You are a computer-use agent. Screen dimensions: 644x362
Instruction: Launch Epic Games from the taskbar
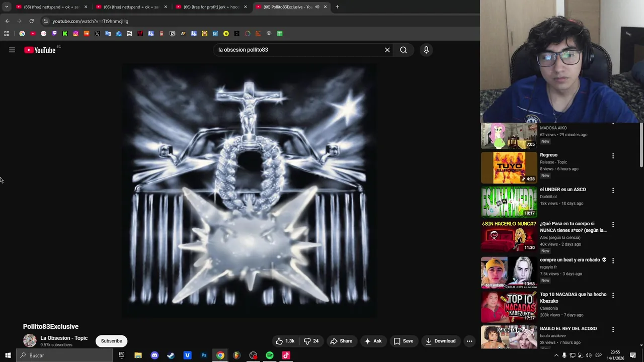pyautogui.click(x=122, y=355)
